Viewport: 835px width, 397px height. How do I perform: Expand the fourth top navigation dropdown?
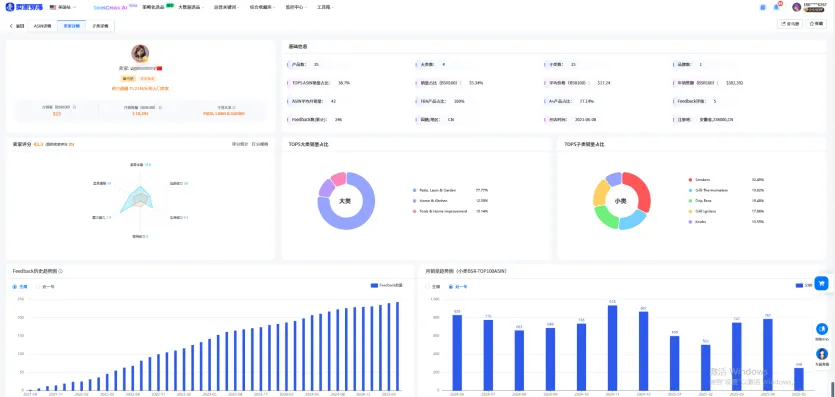(x=226, y=7)
